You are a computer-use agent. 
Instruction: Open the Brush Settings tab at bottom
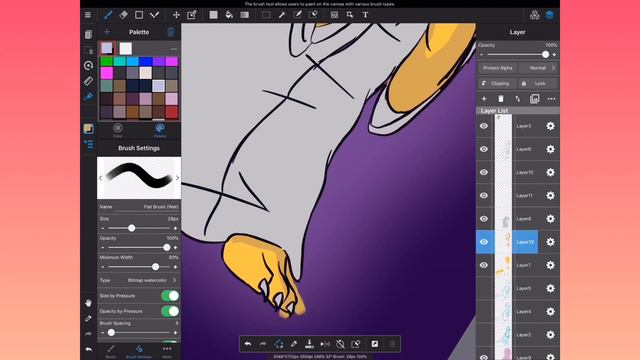139,351
